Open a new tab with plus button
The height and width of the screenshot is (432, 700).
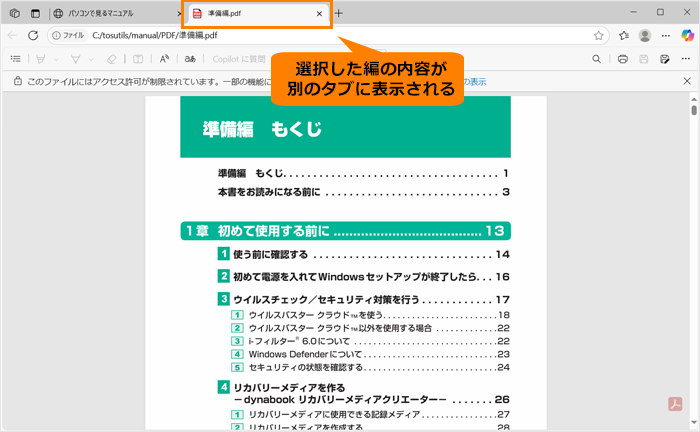pos(339,13)
